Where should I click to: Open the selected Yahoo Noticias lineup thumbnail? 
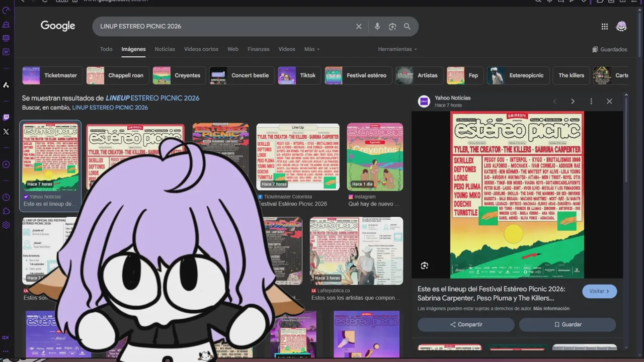pos(50,157)
